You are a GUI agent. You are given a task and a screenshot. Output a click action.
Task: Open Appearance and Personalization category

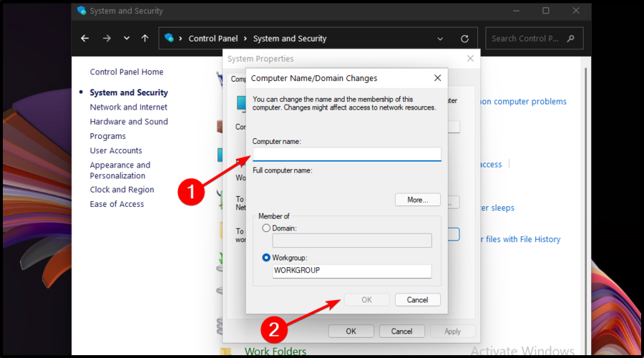point(120,170)
